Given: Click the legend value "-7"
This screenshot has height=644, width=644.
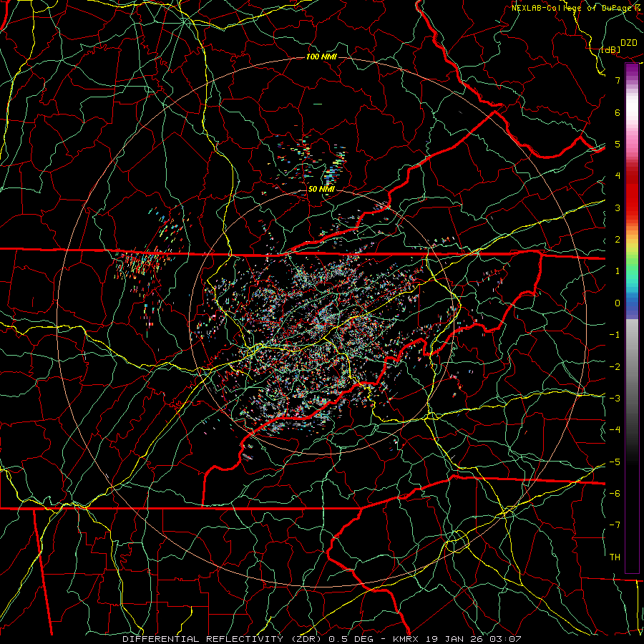Looking at the screenshot, I should (615, 525).
